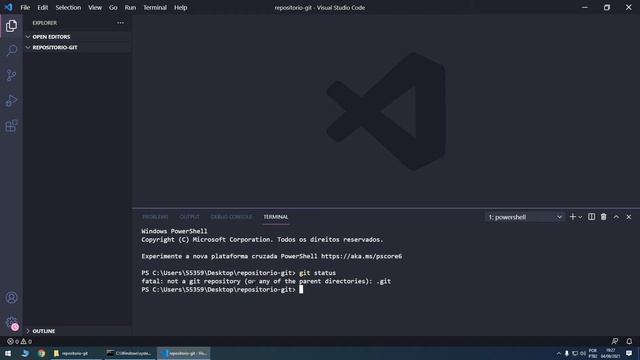Open launch profile dropdown arrow beside plus
Screen dimensions: 640x360
[x=580, y=217]
